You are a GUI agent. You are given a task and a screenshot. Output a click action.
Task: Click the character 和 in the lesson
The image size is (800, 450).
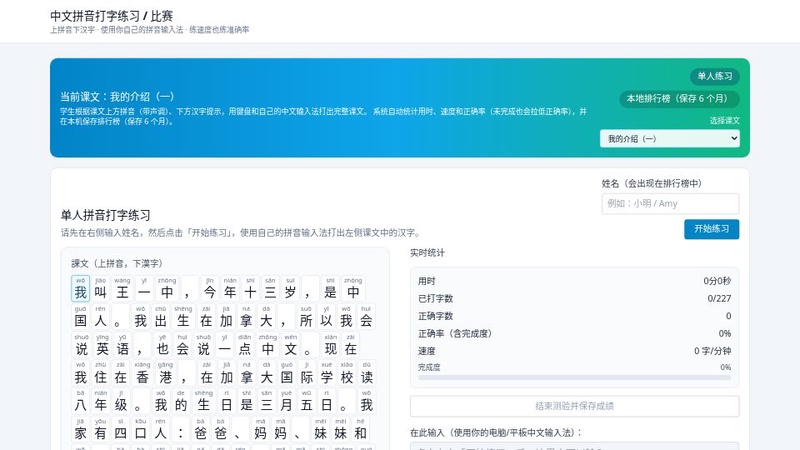tap(361, 430)
